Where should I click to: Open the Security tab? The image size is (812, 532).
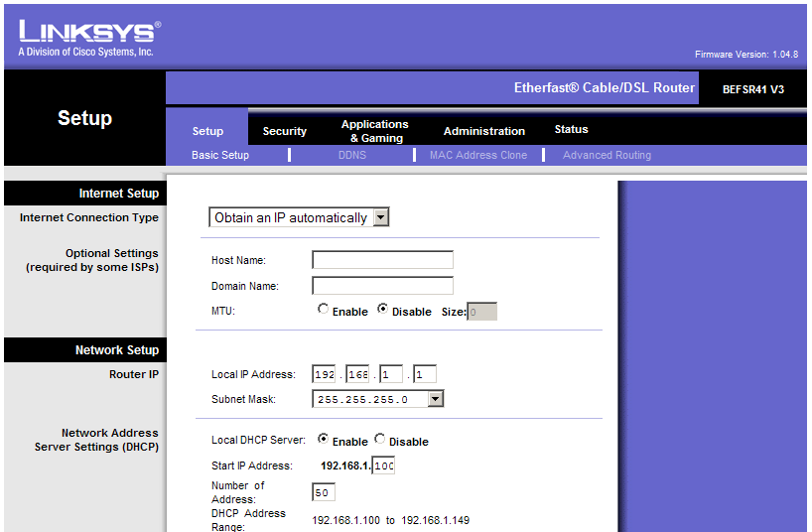point(284,131)
